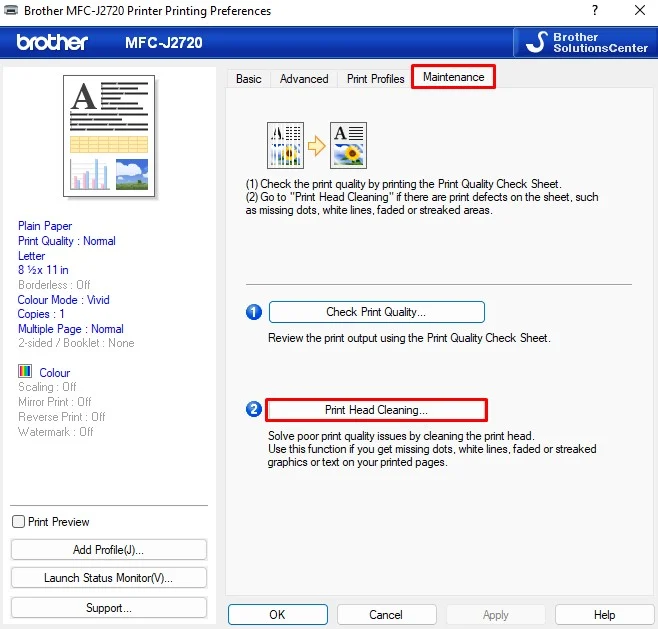Select the Maintenance tab
658x629 pixels.
point(453,77)
